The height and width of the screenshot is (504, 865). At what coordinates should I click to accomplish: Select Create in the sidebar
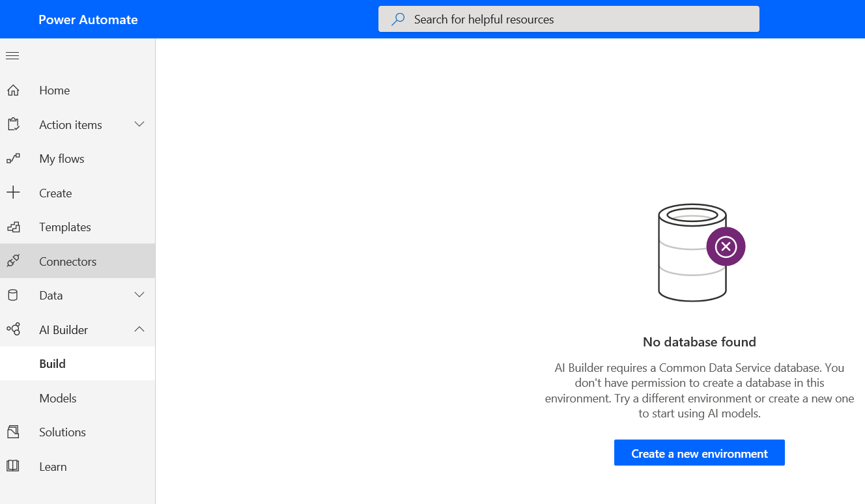[78, 193]
